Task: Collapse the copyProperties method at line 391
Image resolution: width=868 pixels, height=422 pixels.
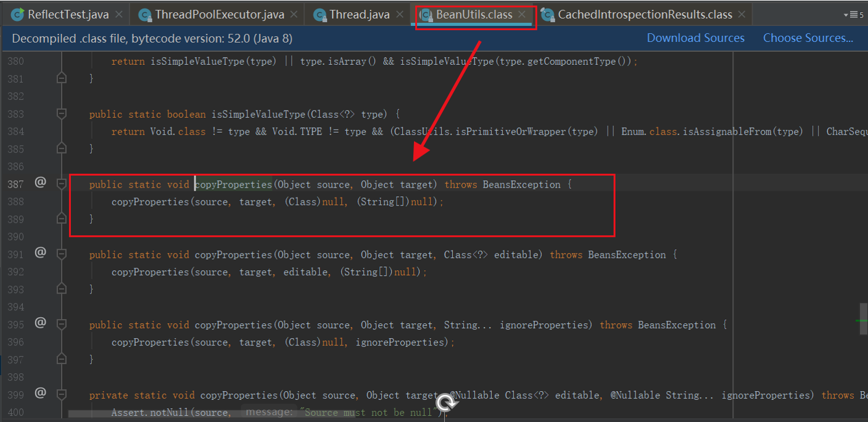Action: point(61,254)
